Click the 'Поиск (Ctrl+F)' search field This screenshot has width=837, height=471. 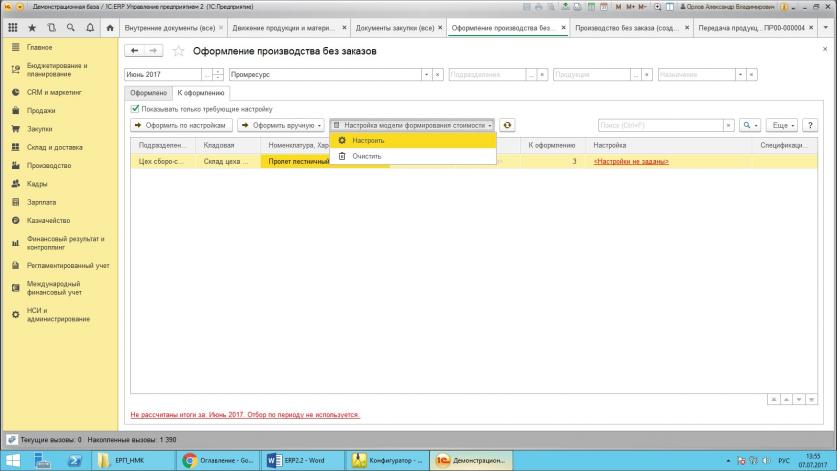pos(660,125)
